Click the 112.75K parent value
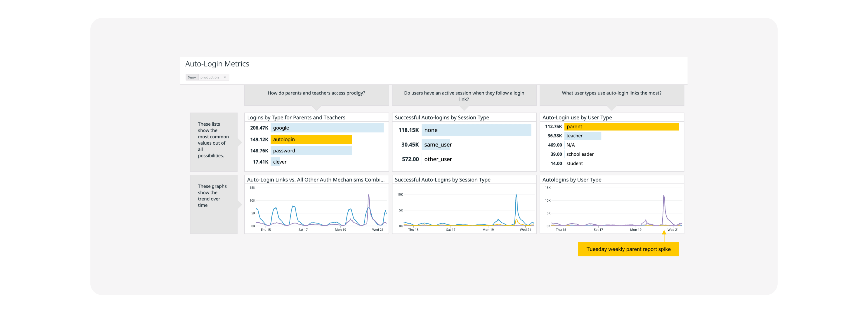Image resolution: width=868 pixels, height=313 pixels. [x=553, y=127]
